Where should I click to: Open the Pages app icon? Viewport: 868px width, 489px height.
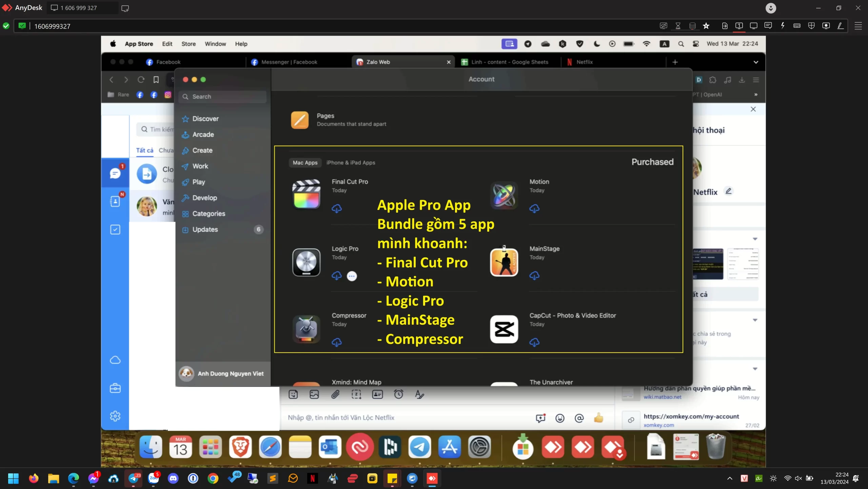point(300,120)
